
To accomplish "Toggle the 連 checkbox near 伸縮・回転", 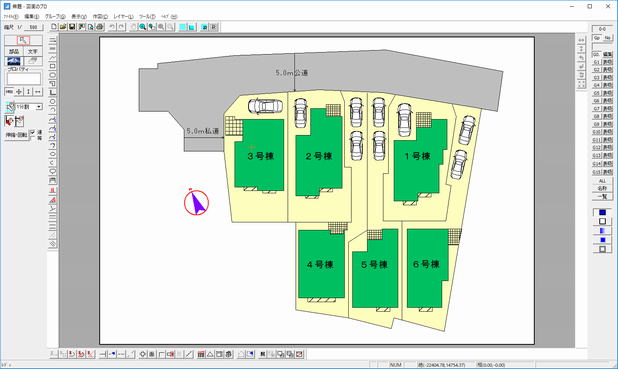I will click(33, 132).
